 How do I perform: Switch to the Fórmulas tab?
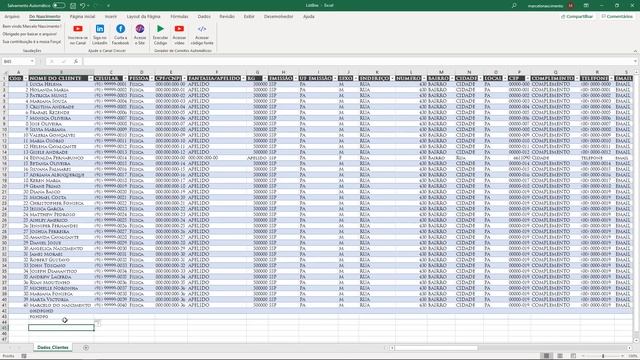[179, 16]
